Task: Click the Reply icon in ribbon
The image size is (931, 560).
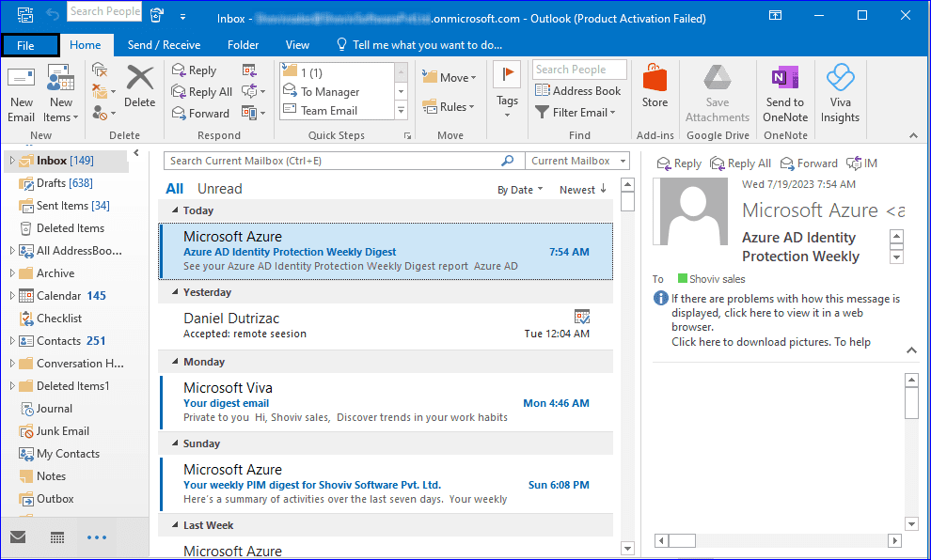Action: [194, 70]
